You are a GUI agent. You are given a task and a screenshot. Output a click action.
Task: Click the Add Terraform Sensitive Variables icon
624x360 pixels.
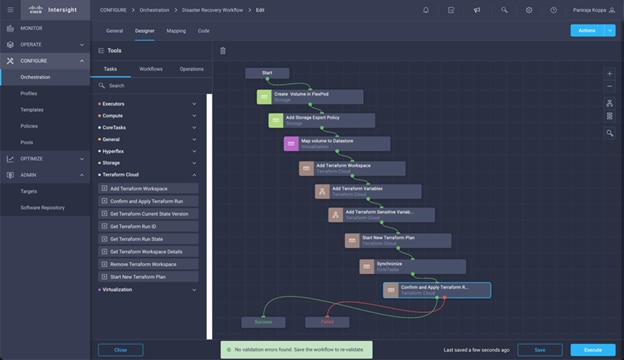click(335, 215)
